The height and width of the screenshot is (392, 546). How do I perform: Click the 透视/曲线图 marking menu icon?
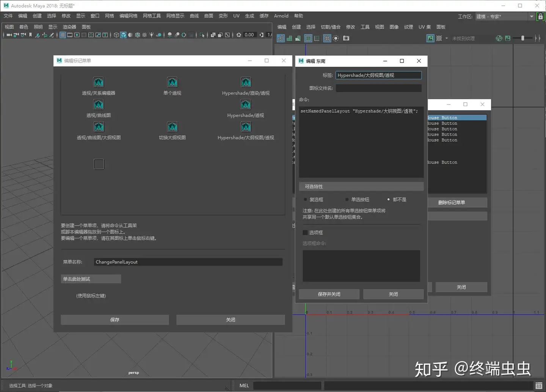point(99,105)
